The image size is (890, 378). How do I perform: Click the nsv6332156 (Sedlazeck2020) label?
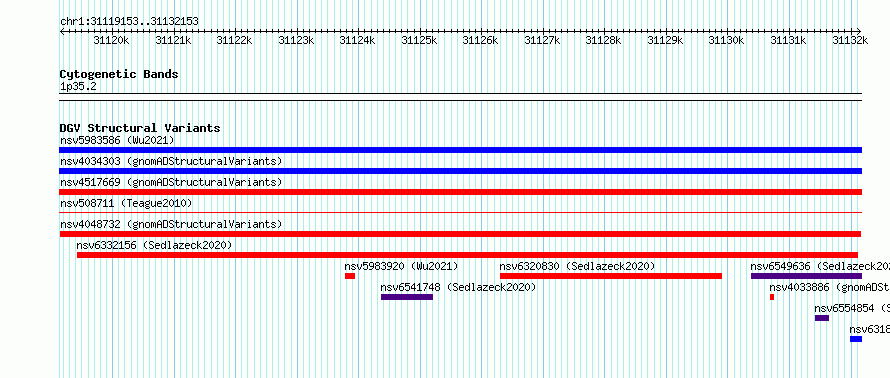[154, 245]
